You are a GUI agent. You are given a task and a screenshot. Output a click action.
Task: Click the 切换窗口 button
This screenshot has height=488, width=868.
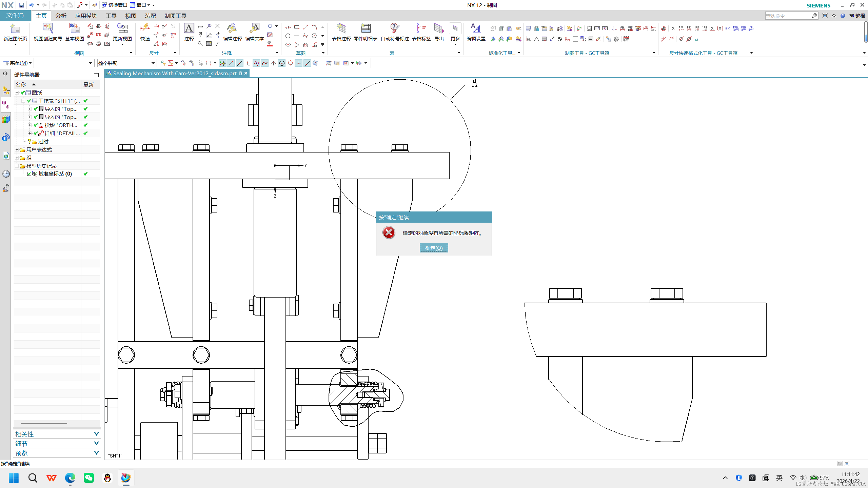(115, 5)
